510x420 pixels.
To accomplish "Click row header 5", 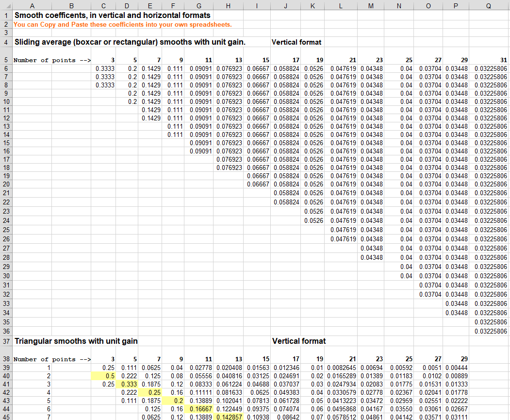I will point(6,60).
